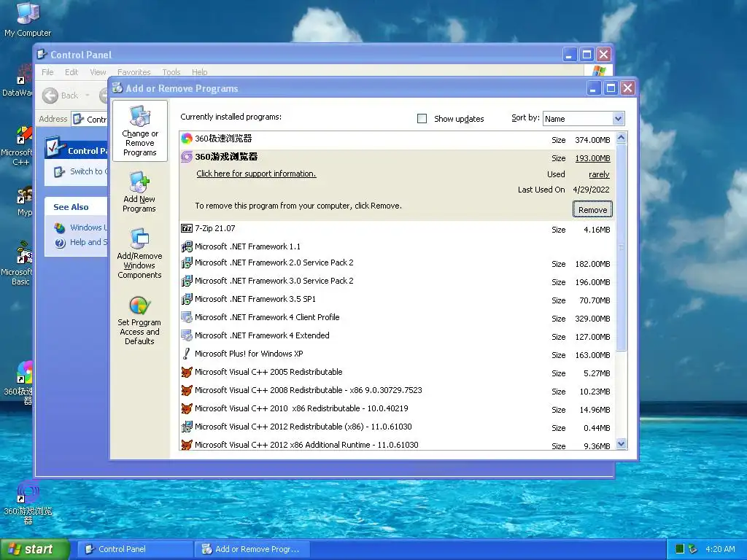Click the 4/29/2022 last used date

click(x=591, y=190)
